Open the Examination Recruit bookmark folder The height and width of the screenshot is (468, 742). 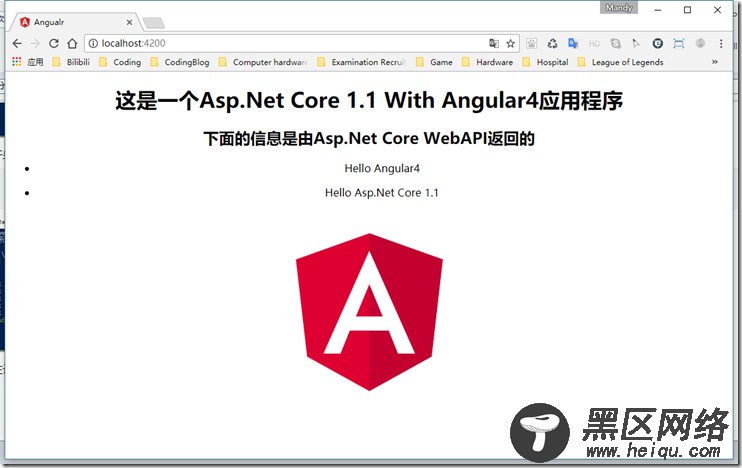(362, 62)
